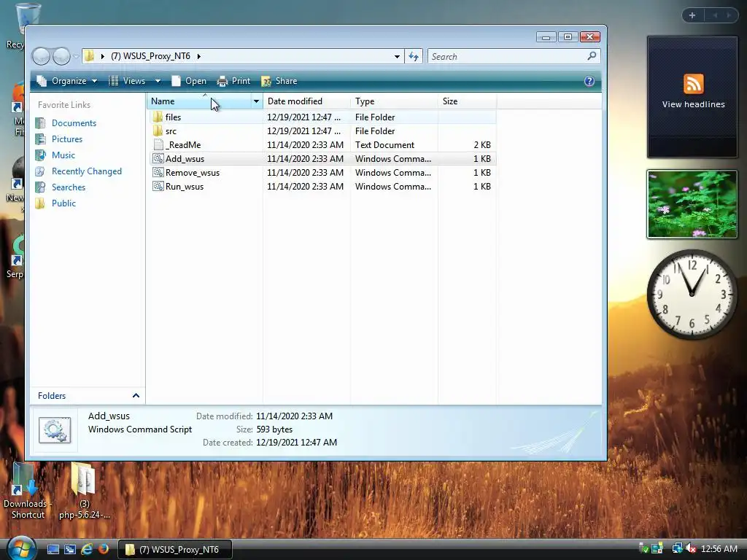Screen dimensions: 747x560
Task: Click the Forward navigation arrow
Action: 61,57
